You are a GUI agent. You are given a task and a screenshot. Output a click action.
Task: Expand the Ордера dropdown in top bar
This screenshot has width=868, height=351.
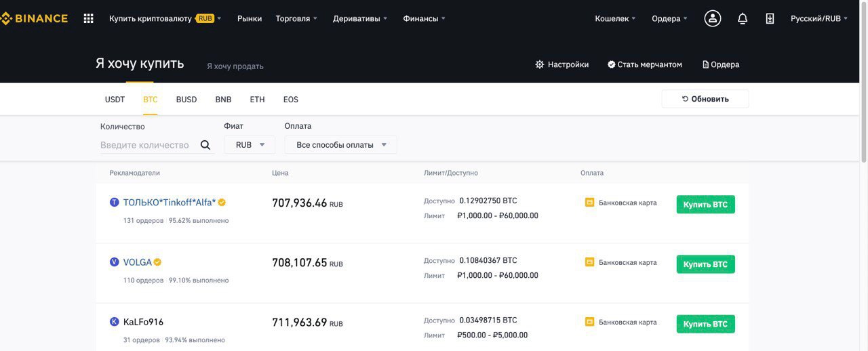(669, 18)
